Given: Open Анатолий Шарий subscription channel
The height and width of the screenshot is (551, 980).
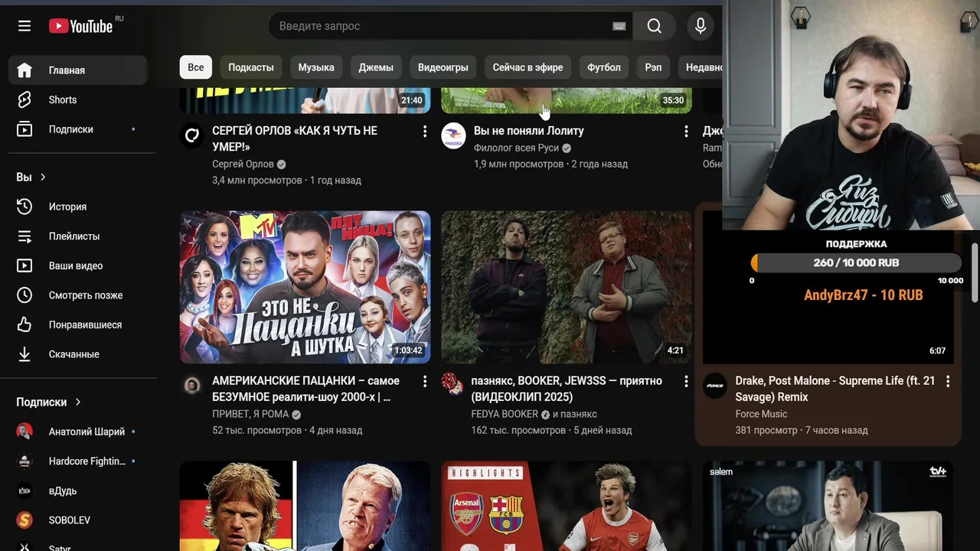Looking at the screenshot, I should click(78, 432).
